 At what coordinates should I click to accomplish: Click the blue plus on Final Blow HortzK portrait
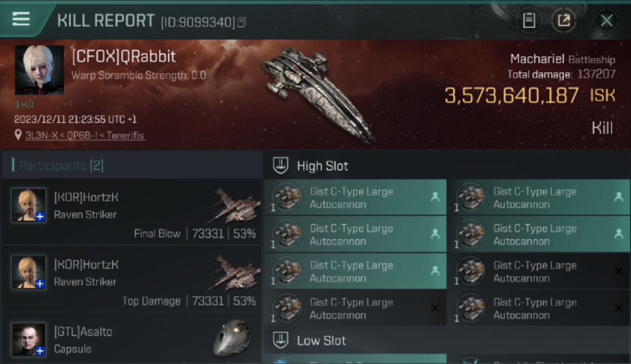tap(40, 217)
